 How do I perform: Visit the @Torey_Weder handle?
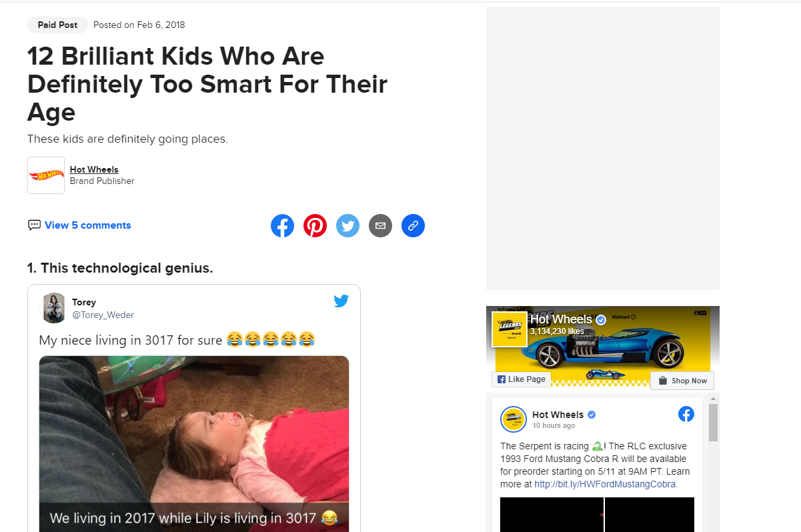point(103,315)
